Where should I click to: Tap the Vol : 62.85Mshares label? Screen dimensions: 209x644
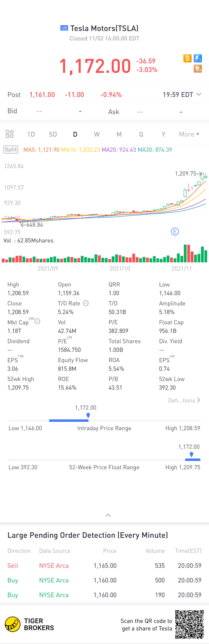pyautogui.click(x=28, y=240)
